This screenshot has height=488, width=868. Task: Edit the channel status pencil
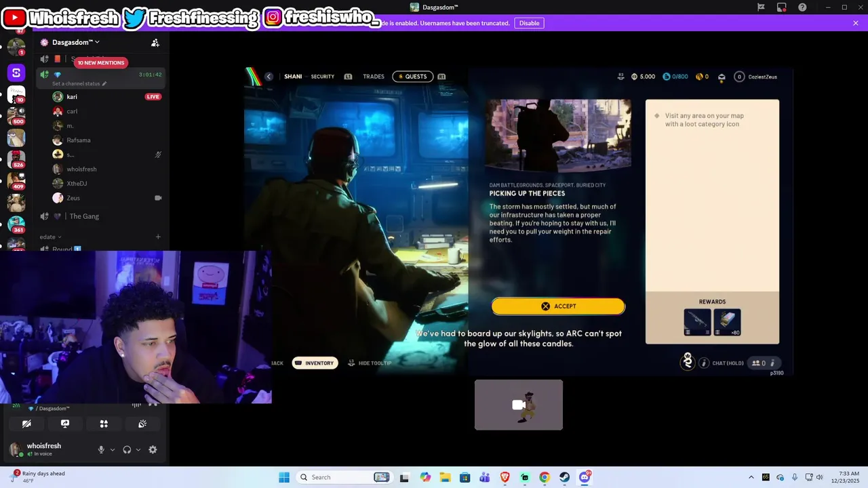pos(104,83)
